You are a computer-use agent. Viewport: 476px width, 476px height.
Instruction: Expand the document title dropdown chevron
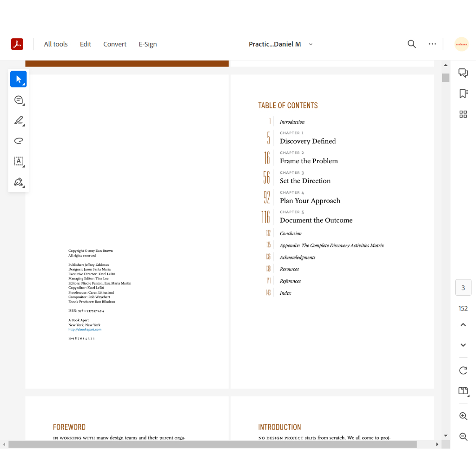click(x=311, y=45)
